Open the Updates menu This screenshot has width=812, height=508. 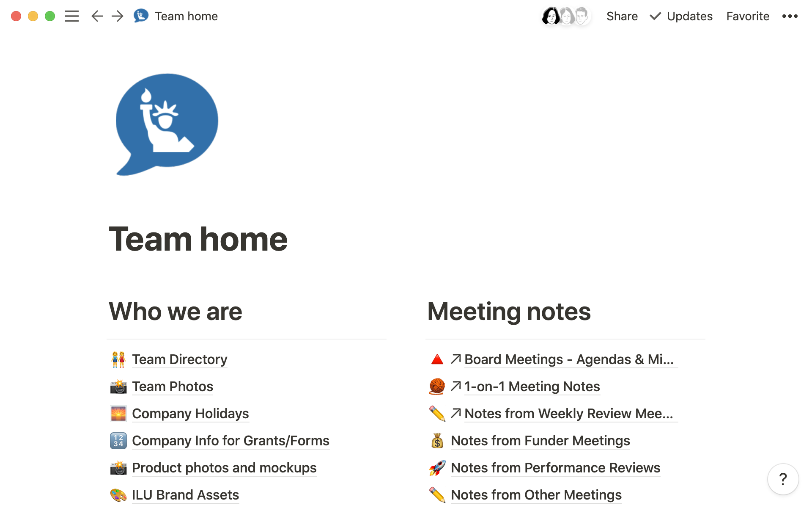tap(681, 16)
